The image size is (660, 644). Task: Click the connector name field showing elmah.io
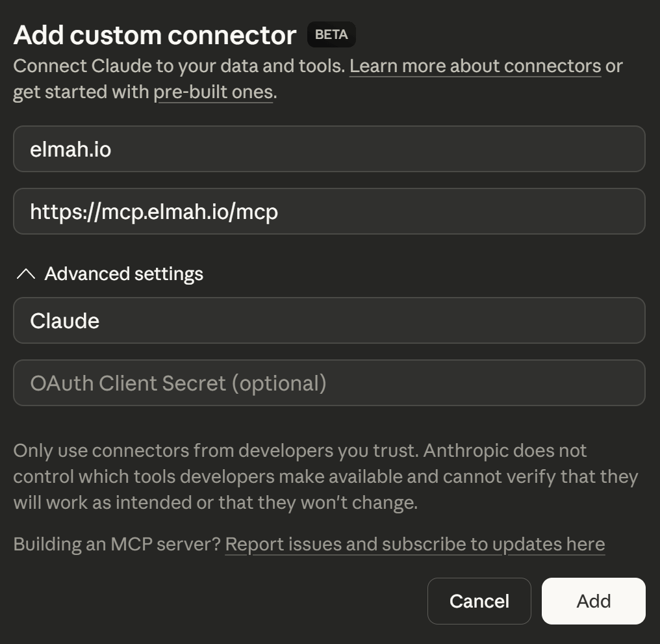click(329, 149)
